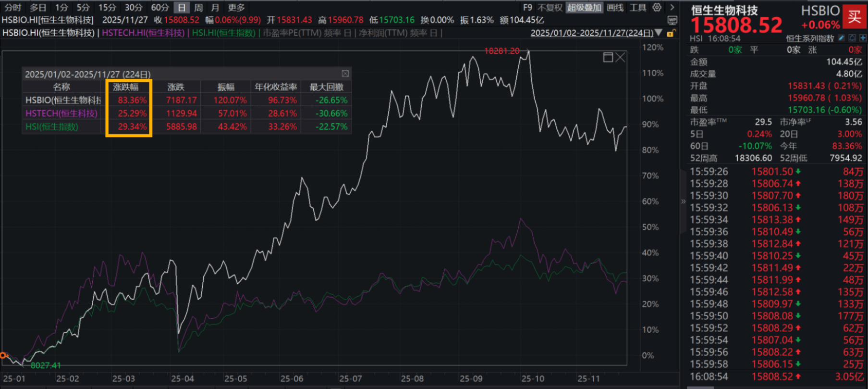Screen dimensions: 868x389
Task: Click the 涨跌幅 column header
Action: point(126,87)
